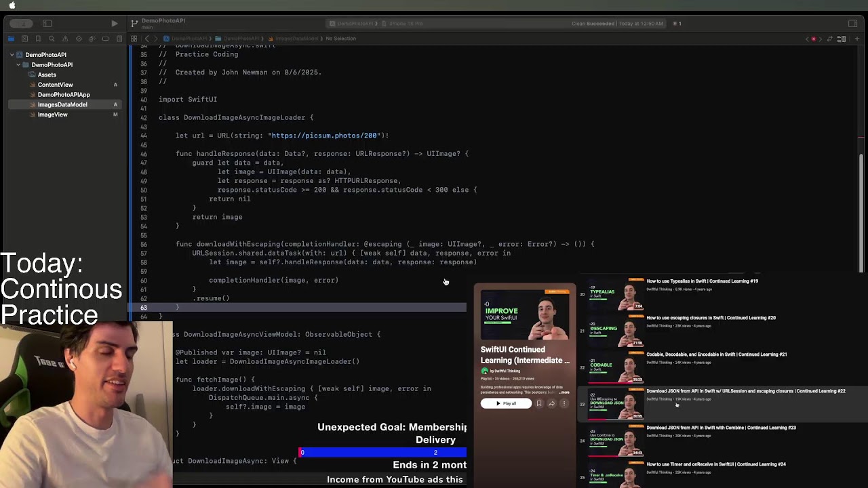
Task: Open the Test navigator diamond icon
Action: click(79, 39)
